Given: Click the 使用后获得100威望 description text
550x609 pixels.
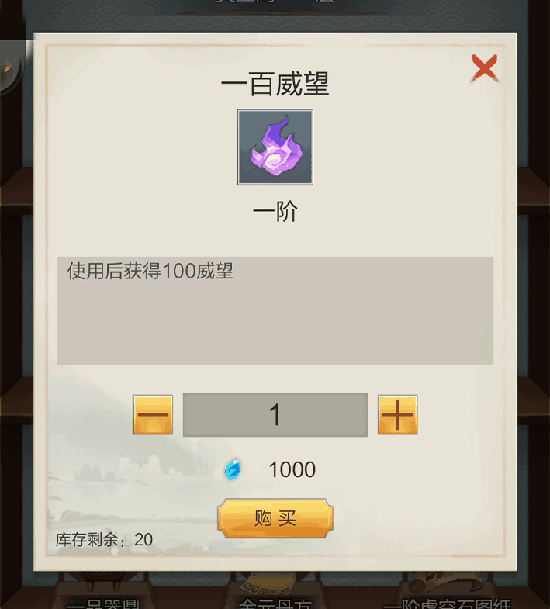Looking at the screenshot, I should click(x=150, y=271).
